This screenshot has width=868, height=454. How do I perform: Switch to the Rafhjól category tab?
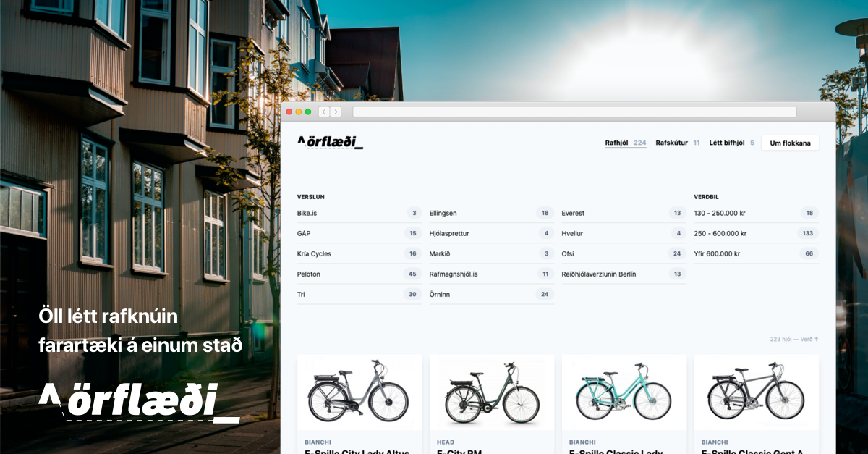[616, 143]
